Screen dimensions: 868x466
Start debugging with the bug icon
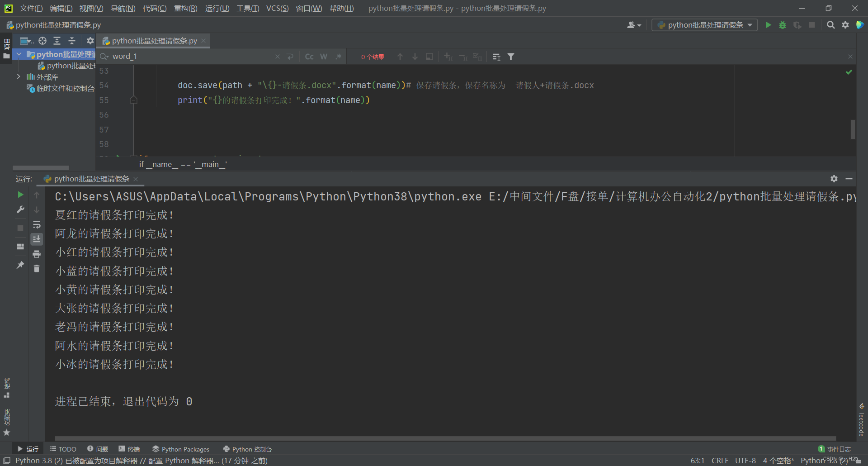pos(783,25)
